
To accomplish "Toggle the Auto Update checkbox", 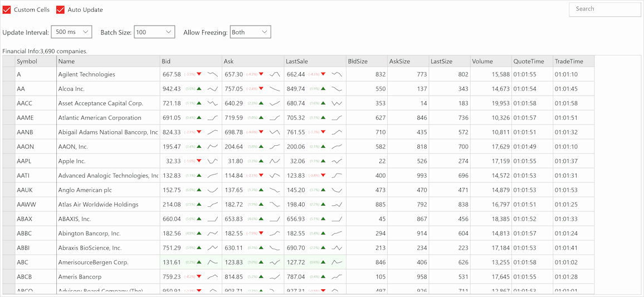I will point(60,9).
